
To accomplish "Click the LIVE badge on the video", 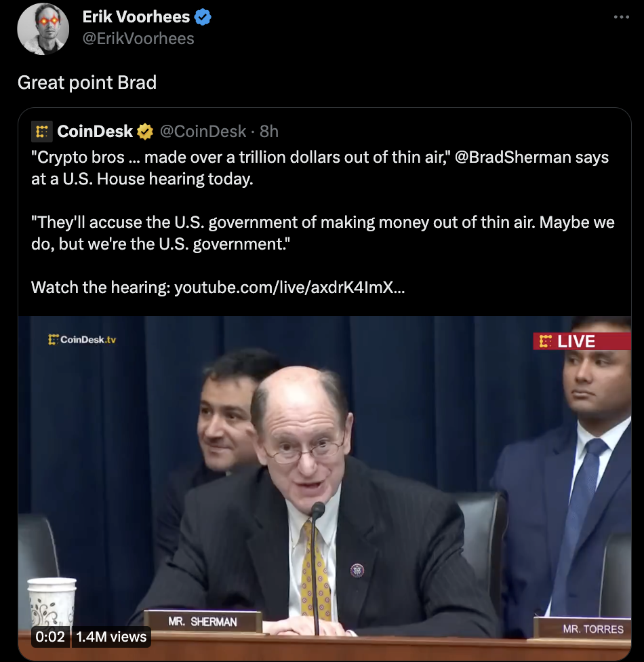I will pyautogui.click(x=582, y=341).
